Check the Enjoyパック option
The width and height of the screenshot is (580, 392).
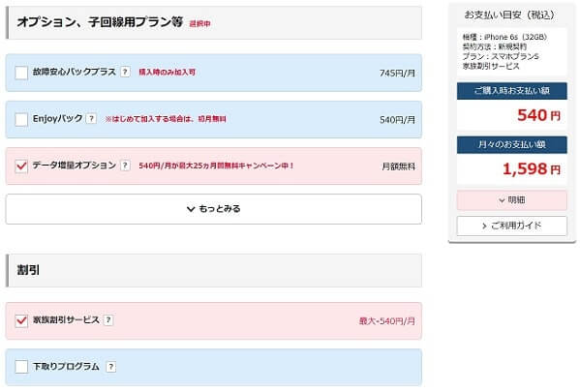(21, 119)
